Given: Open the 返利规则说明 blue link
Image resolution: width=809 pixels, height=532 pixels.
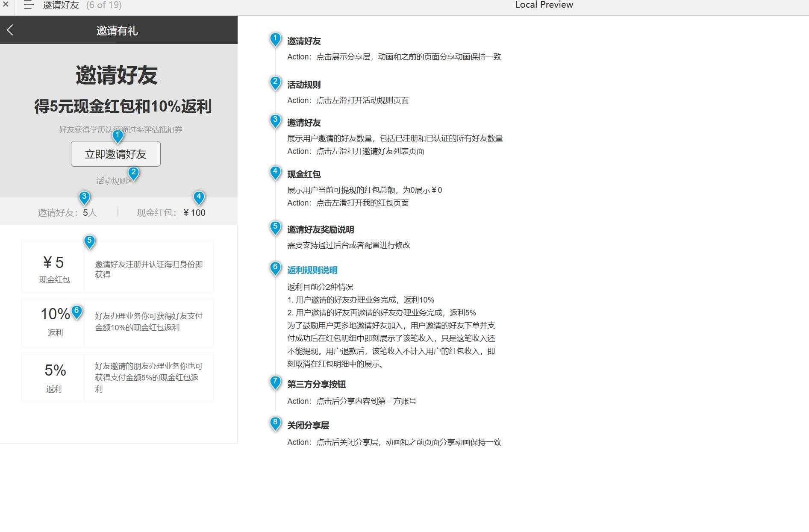Looking at the screenshot, I should click(312, 270).
